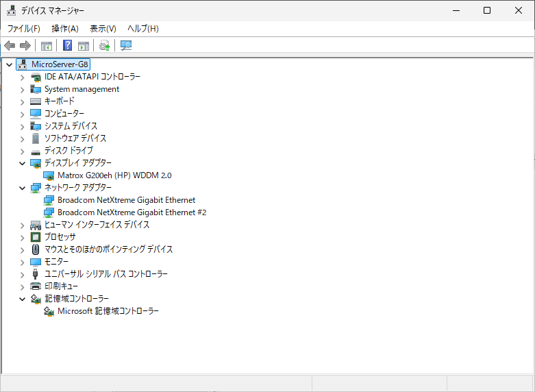Screen dimensions: 535x392
Task: Collapse the ディスプレイ アダプター category
Action: [22, 163]
